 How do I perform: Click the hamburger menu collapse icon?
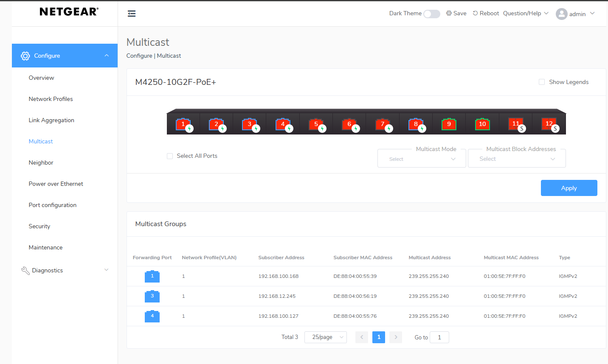132,14
